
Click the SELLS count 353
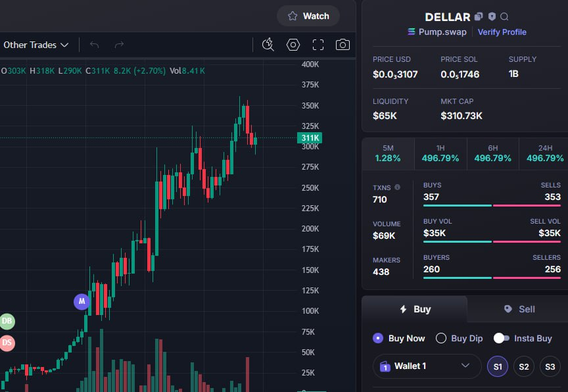coord(553,197)
